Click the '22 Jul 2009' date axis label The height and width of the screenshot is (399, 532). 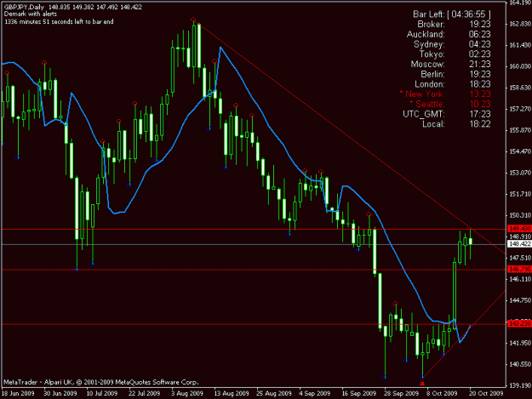144,394
